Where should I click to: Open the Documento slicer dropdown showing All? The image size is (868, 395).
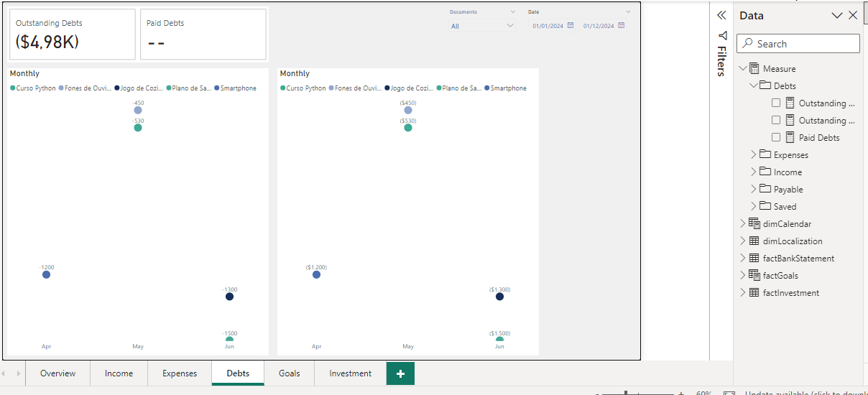(483, 26)
